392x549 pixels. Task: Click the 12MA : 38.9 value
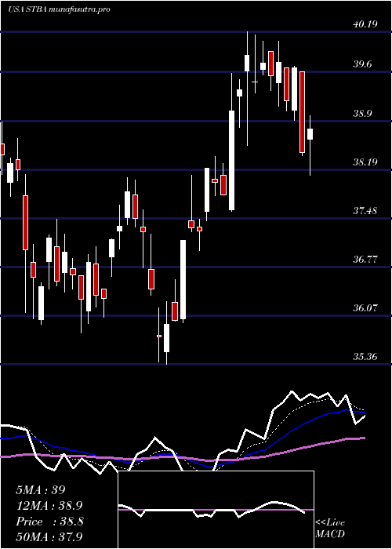pyautogui.click(x=49, y=506)
